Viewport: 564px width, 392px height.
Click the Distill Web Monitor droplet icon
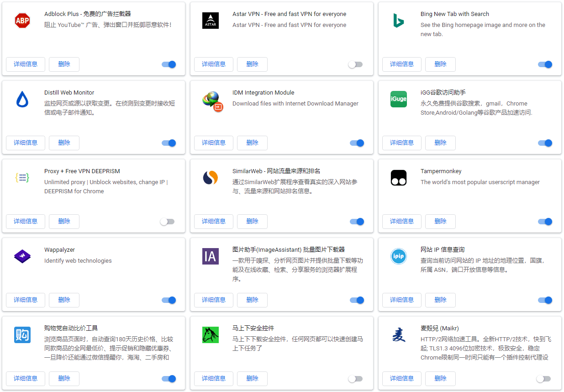pos(22,99)
